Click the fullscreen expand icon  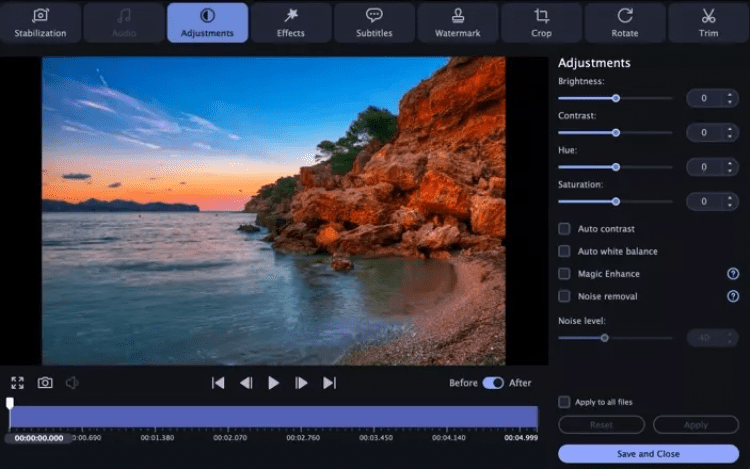click(x=17, y=383)
